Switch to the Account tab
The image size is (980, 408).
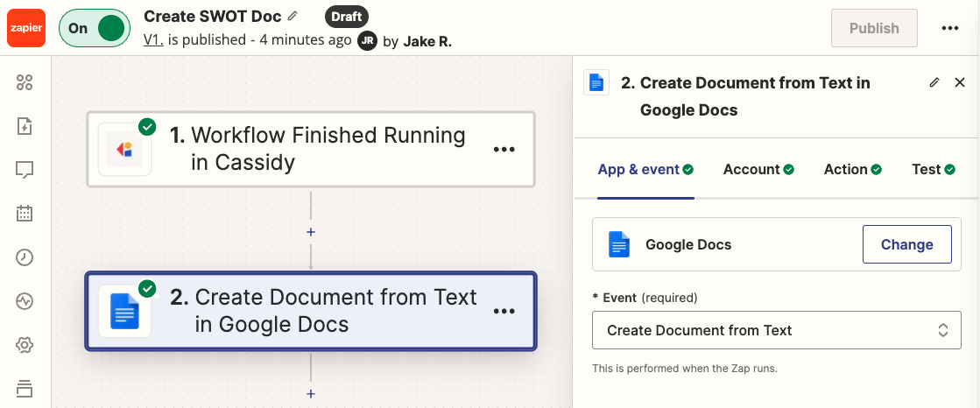(x=758, y=169)
